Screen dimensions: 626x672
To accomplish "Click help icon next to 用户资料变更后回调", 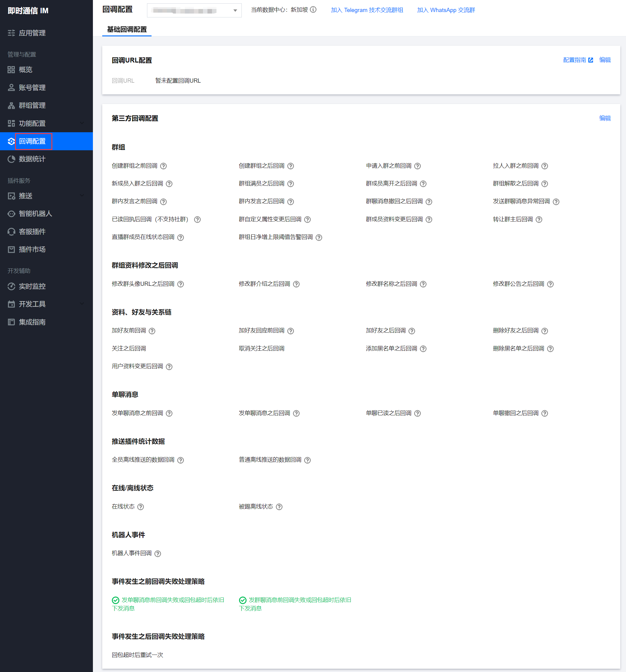I will tap(169, 367).
